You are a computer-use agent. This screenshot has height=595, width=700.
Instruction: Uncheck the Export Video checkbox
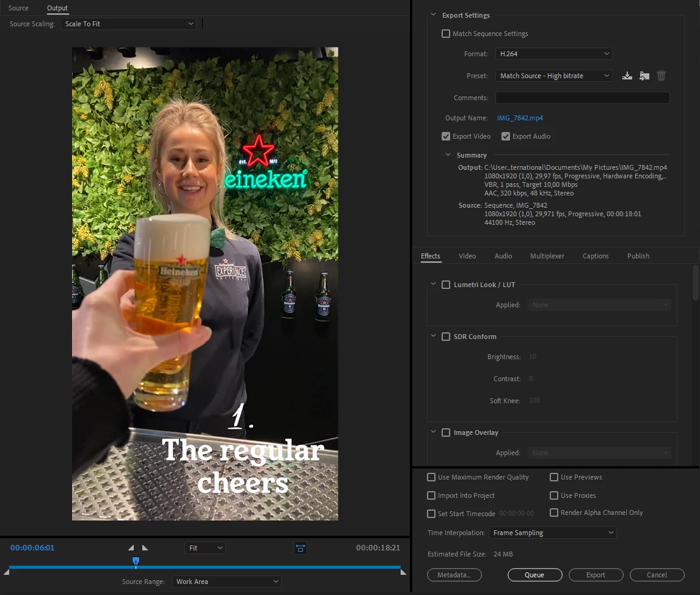[445, 136]
